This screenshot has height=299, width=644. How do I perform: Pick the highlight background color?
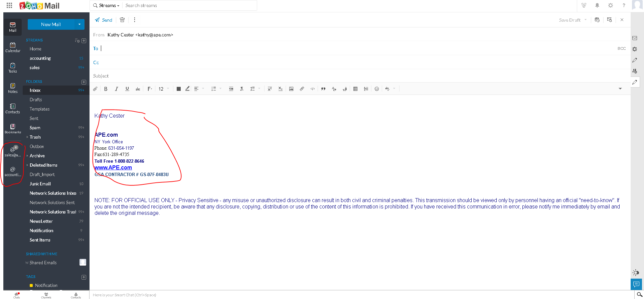[x=187, y=89]
